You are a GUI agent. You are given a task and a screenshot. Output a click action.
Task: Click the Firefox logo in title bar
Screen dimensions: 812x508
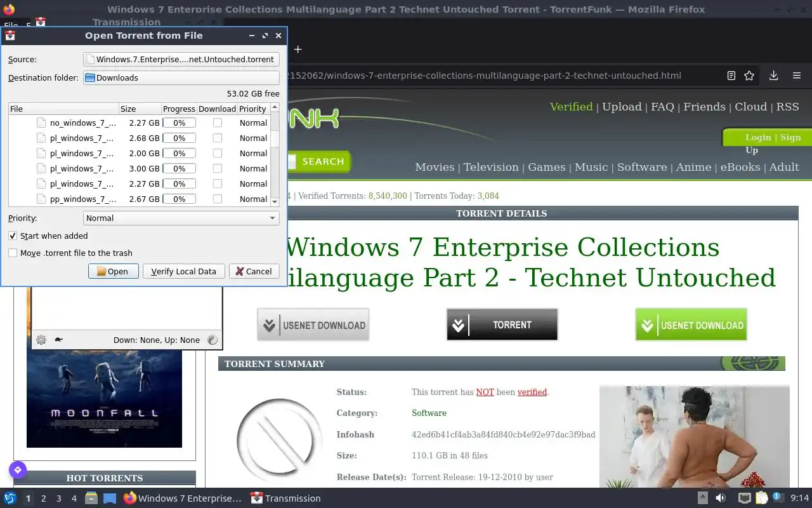pyautogui.click(x=9, y=9)
